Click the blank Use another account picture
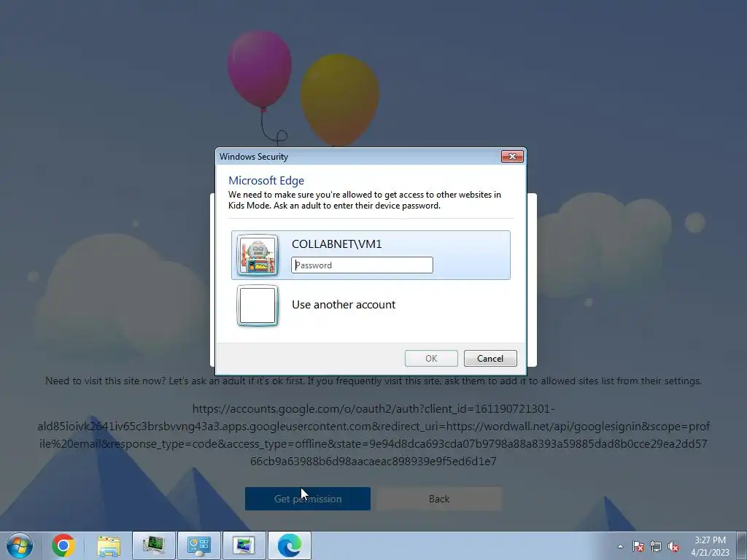 [258, 306]
